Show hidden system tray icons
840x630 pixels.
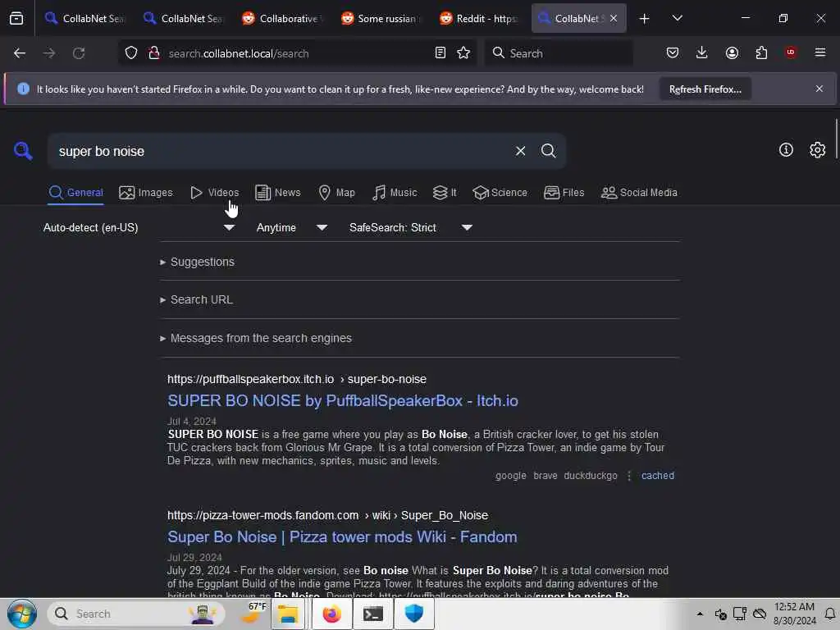[x=700, y=614]
